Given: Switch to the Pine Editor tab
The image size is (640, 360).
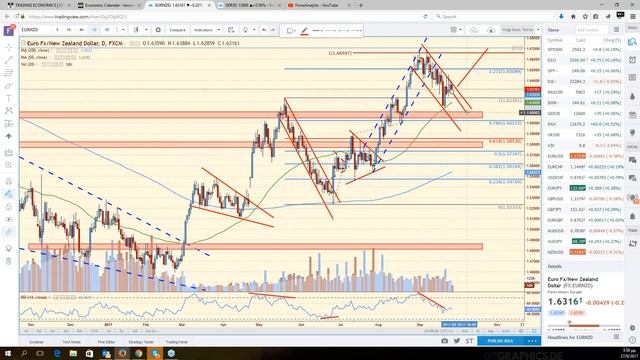Looking at the screenshot, I should 107,342.
